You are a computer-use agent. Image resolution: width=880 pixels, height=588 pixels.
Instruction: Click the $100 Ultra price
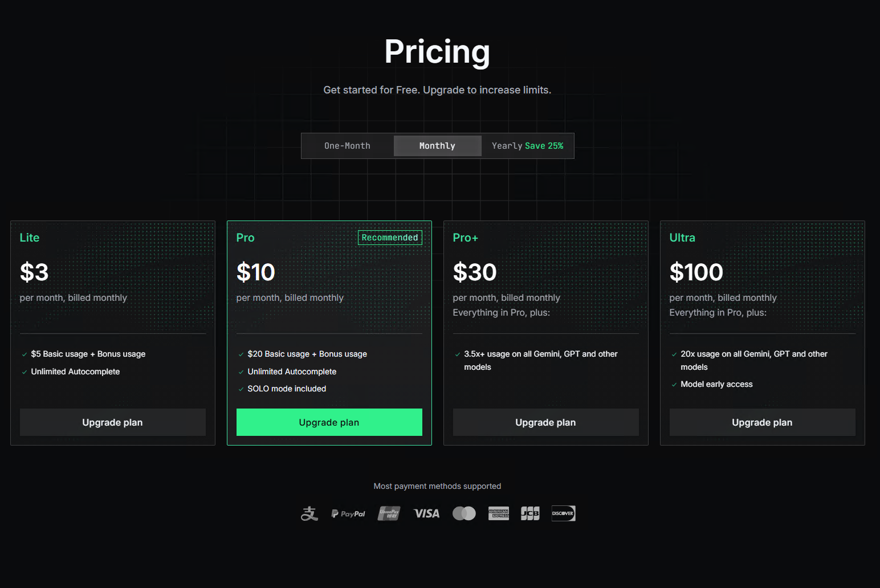pyautogui.click(x=696, y=272)
